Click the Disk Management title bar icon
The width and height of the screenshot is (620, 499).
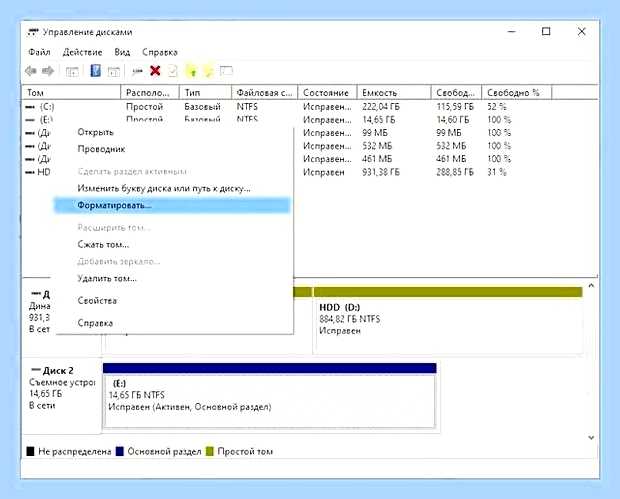[x=33, y=32]
